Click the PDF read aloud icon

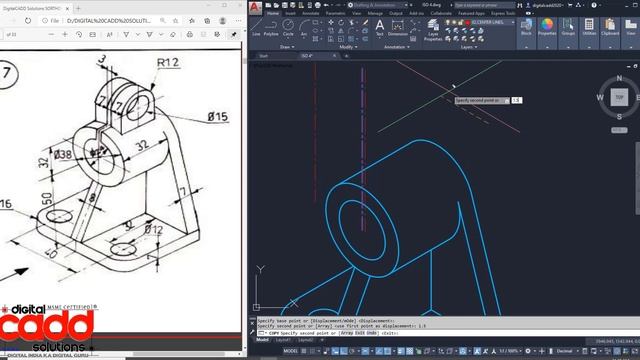tap(109, 35)
